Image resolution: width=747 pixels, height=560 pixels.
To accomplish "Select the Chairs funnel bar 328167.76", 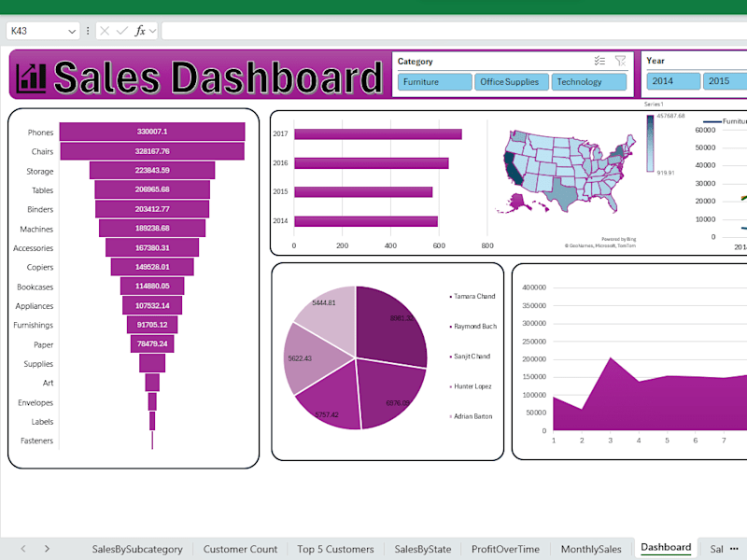I will pyautogui.click(x=152, y=151).
